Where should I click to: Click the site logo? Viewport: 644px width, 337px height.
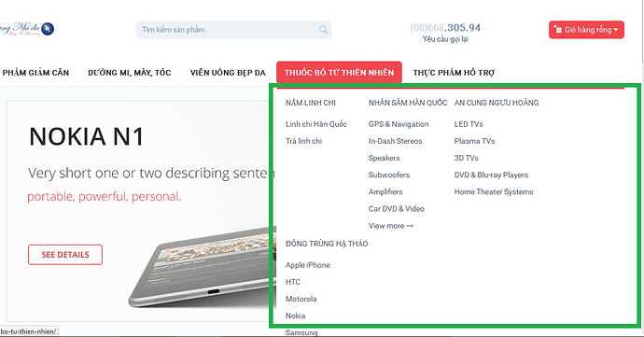point(27,28)
